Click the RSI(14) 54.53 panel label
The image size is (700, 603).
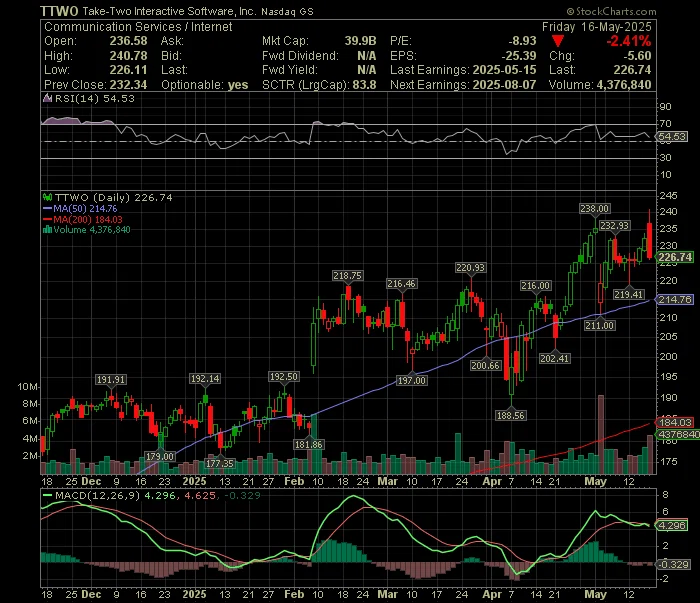click(x=94, y=98)
